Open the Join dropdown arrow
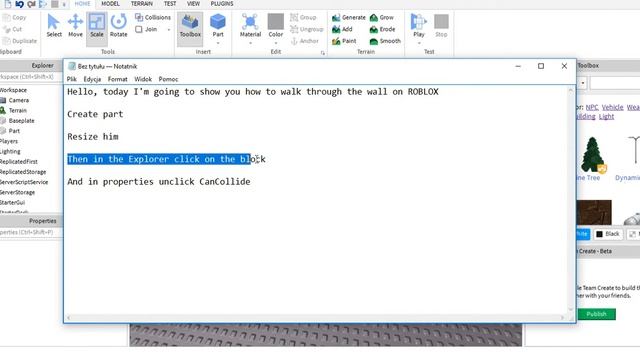This screenshot has height=360, width=640. (169, 29)
